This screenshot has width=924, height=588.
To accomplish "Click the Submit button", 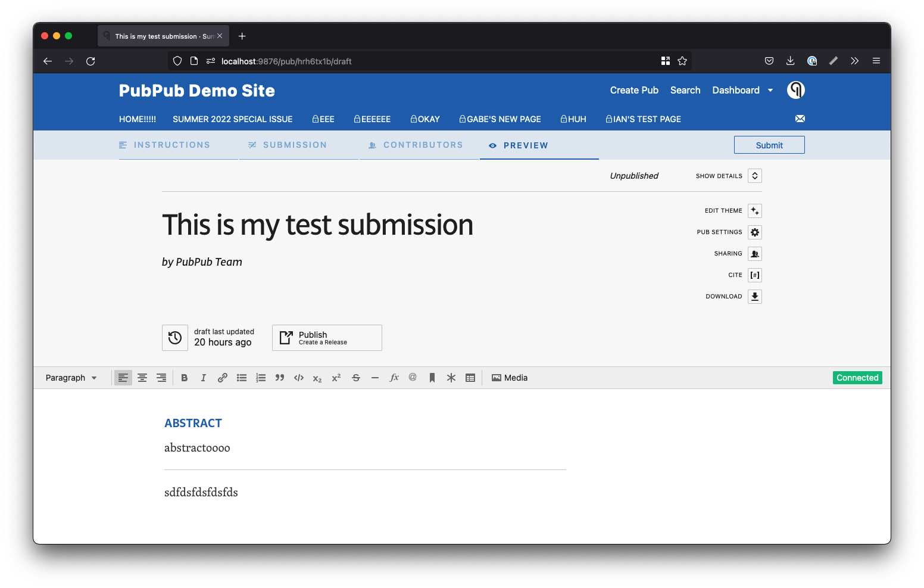I will point(769,145).
